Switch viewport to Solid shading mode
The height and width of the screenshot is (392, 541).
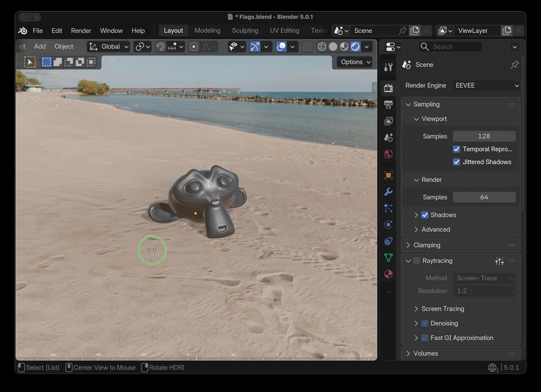pos(333,46)
